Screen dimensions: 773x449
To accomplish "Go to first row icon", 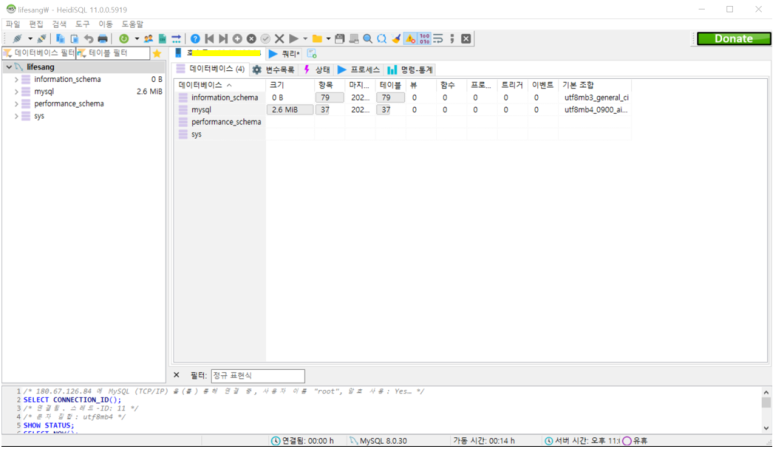I will coord(209,38).
